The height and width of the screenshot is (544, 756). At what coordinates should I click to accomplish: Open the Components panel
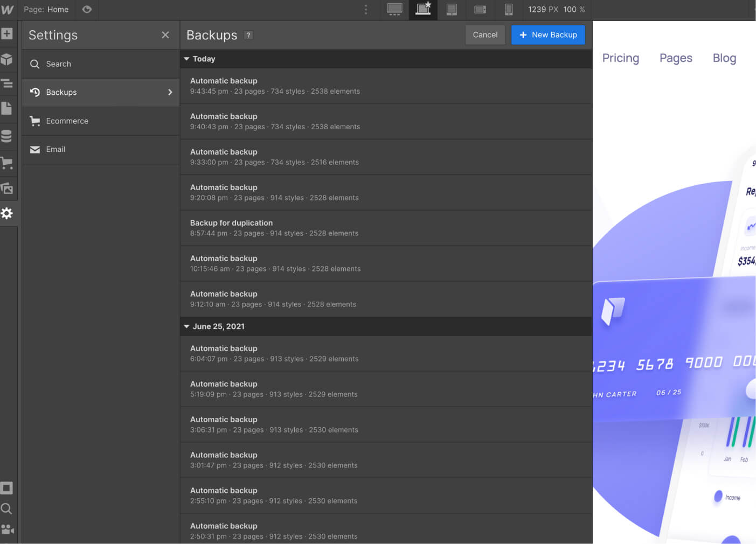point(8,59)
